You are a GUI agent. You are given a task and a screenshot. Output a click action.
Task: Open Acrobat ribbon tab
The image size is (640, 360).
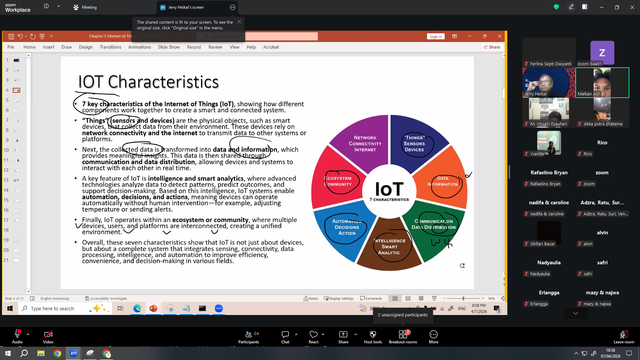coord(271,47)
